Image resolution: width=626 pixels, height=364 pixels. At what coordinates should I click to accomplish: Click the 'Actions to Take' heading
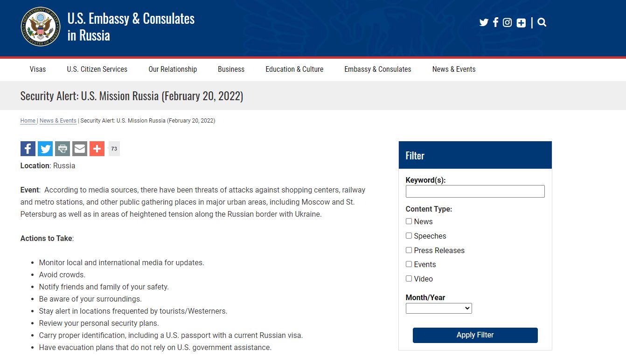[47, 239]
